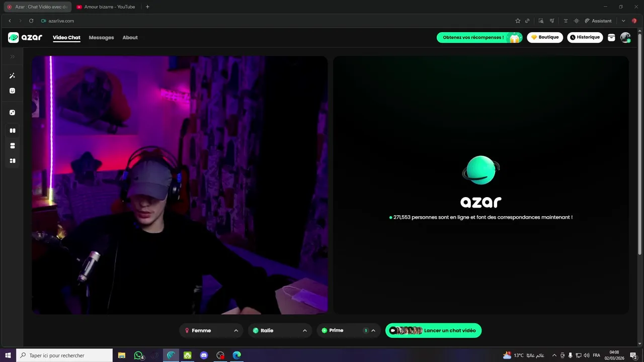The height and width of the screenshot is (362, 644).
Task: Click the '271,553 personnes sont en ligne' text
Action: pyautogui.click(x=483, y=217)
